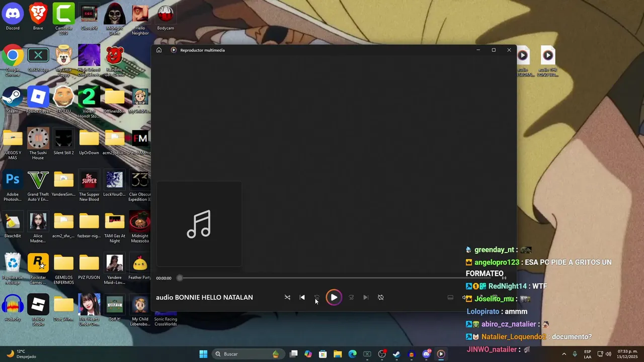Open My Little Puppy desktop icon
Image resolution: width=644 pixels, height=362 pixels.
tap(63, 61)
